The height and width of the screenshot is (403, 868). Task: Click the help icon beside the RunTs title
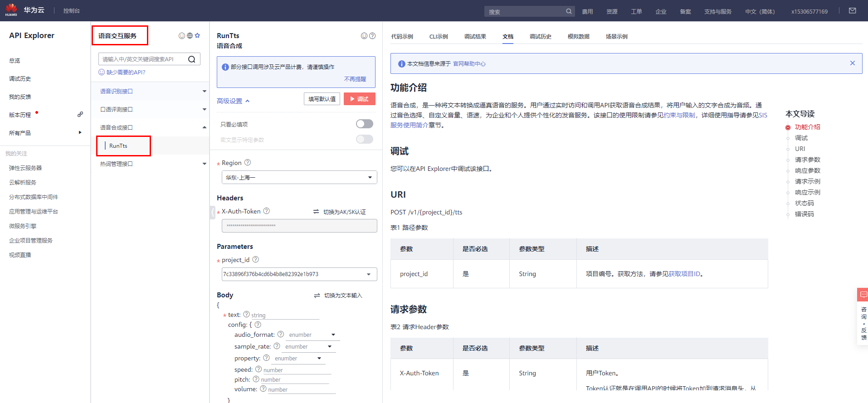[372, 36]
